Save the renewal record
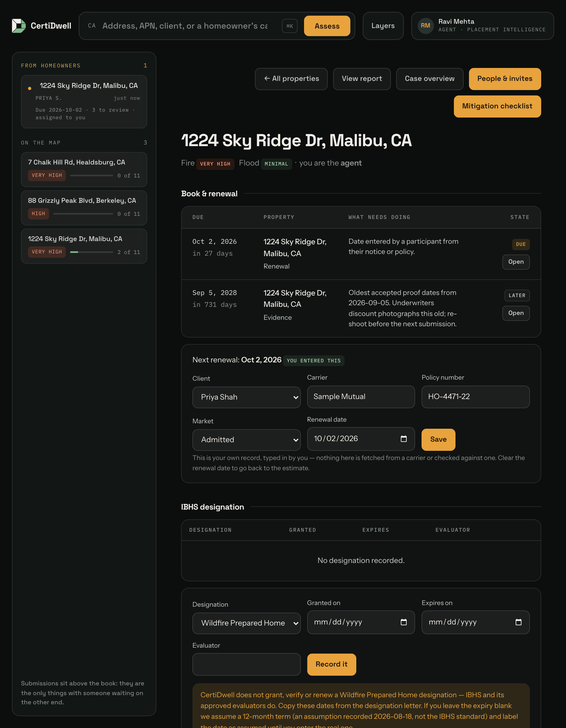Screen dimensions: 566x728 click(438, 439)
